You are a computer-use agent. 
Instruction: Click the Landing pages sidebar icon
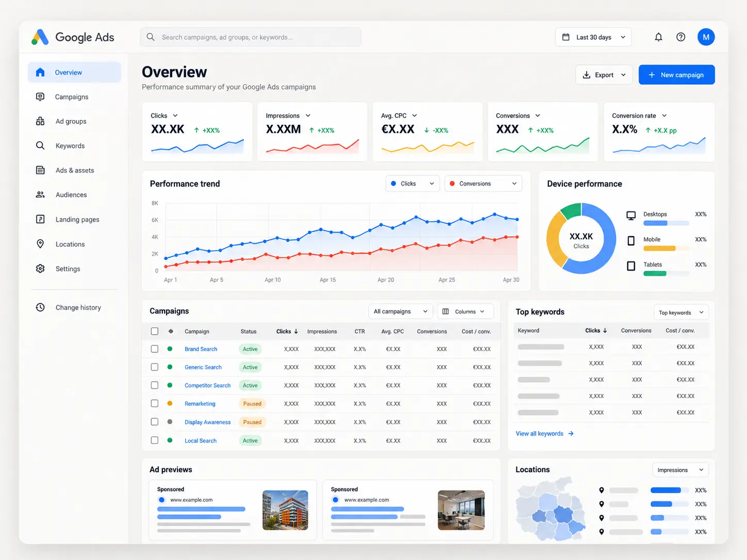pos(40,219)
